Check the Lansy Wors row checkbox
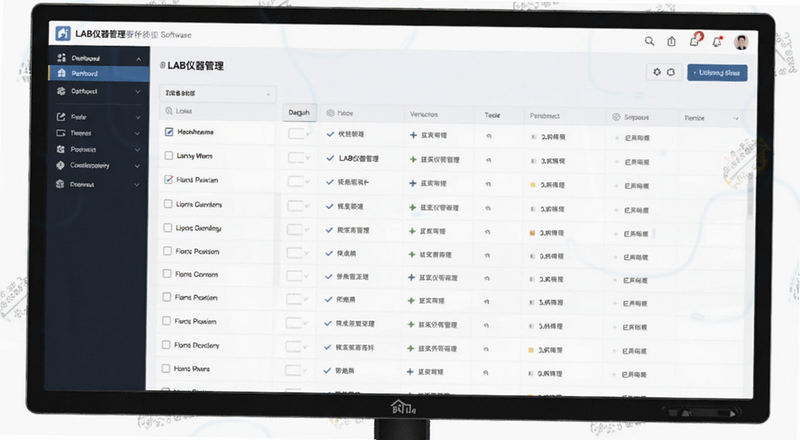 [x=168, y=155]
